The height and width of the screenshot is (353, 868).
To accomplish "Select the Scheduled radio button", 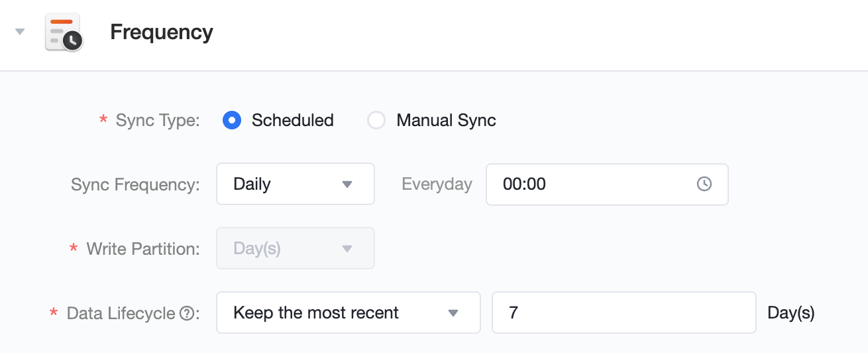I will pos(231,120).
